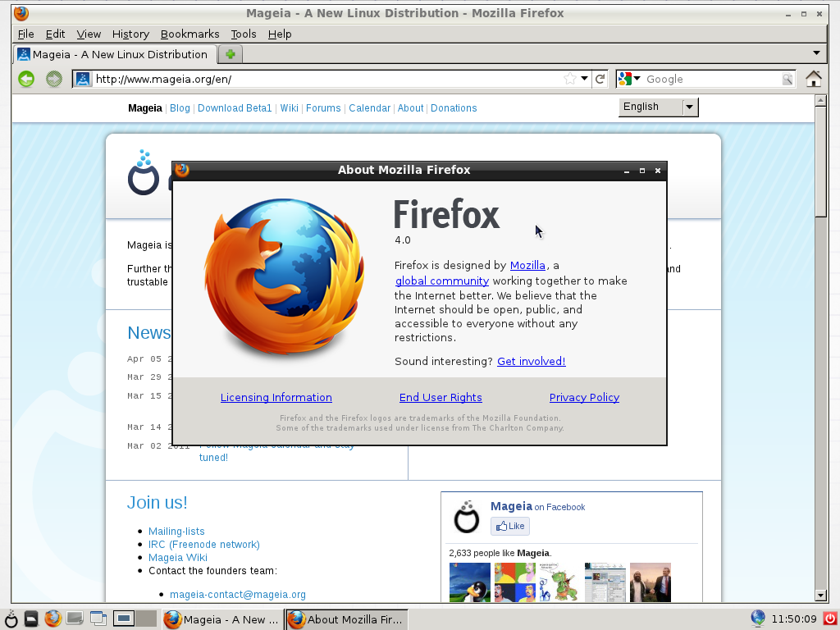Open the URL history dropdown arrow
Screen dimensions: 840x630
click(x=584, y=79)
